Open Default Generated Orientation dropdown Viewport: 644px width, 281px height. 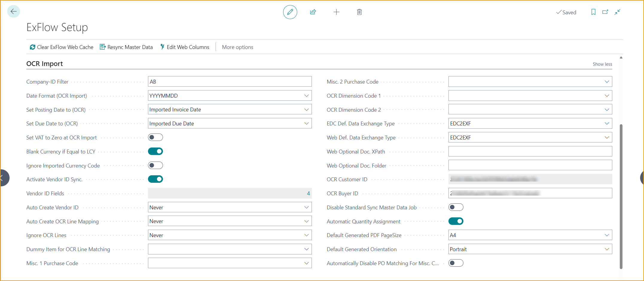[x=607, y=249]
